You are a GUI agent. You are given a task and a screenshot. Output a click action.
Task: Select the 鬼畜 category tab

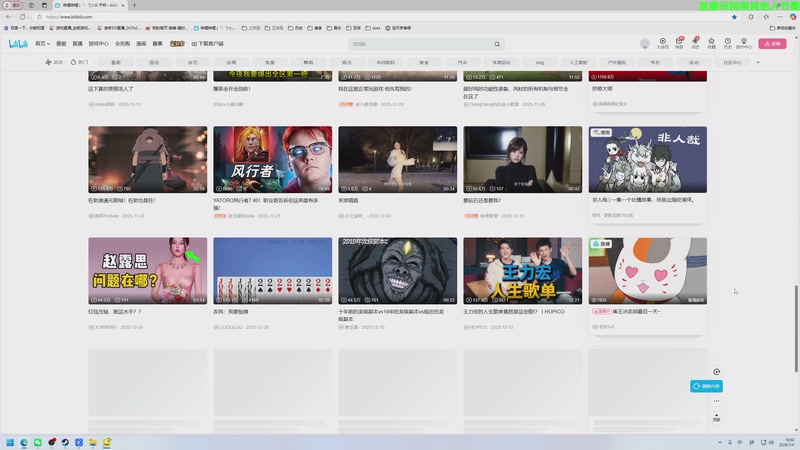click(270, 62)
